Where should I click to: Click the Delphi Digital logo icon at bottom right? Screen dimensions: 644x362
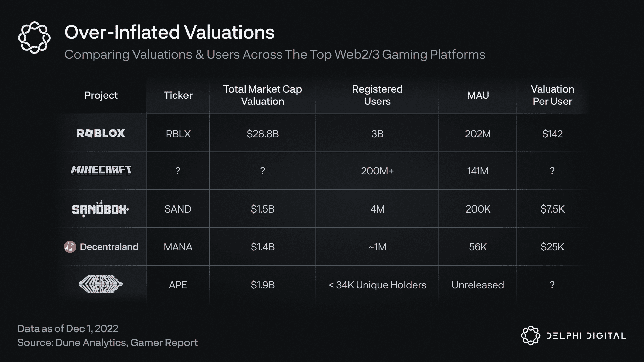(530, 336)
